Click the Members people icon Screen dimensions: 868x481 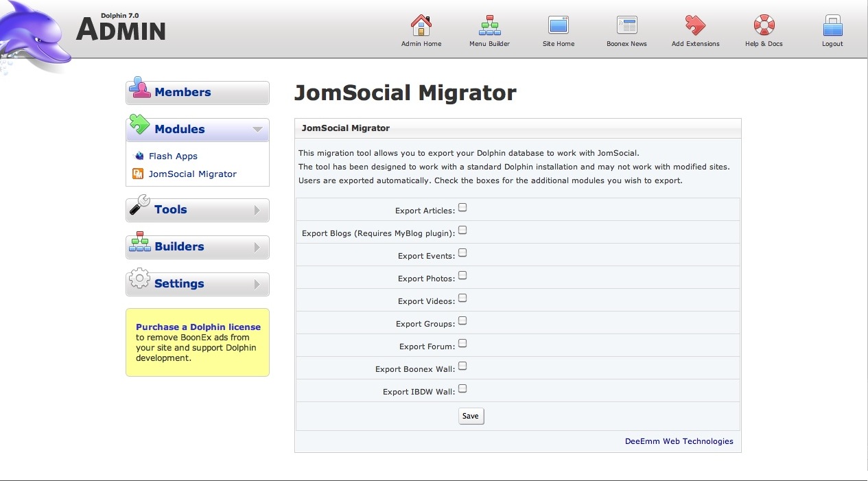pyautogui.click(x=140, y=88)
